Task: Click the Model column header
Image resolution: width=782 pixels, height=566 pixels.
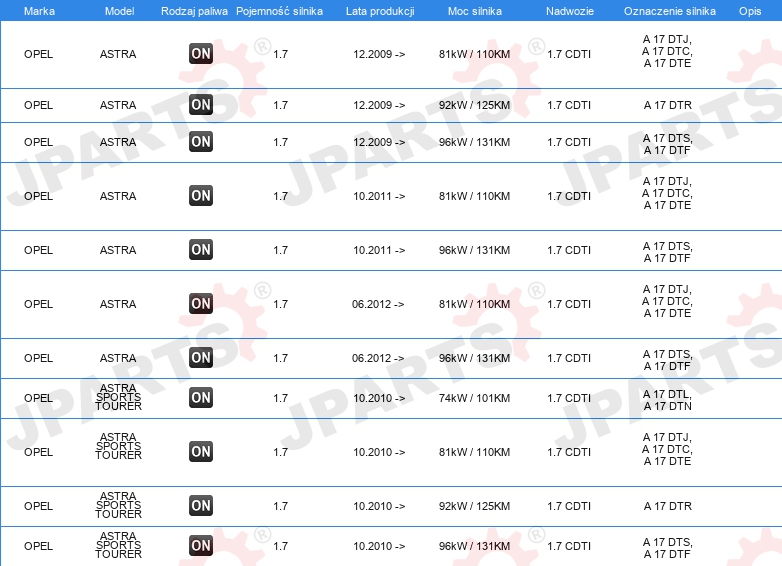Action: [119, 11]
